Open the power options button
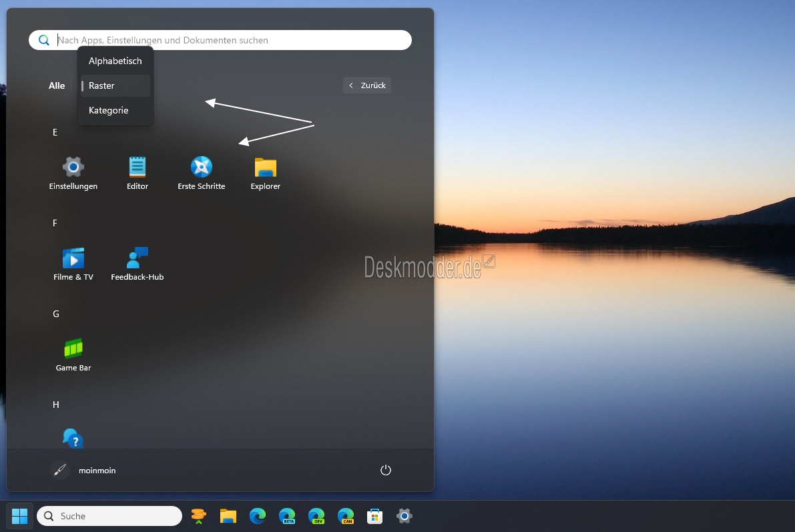This screenshot has width=795, height=532. point(385,469)
